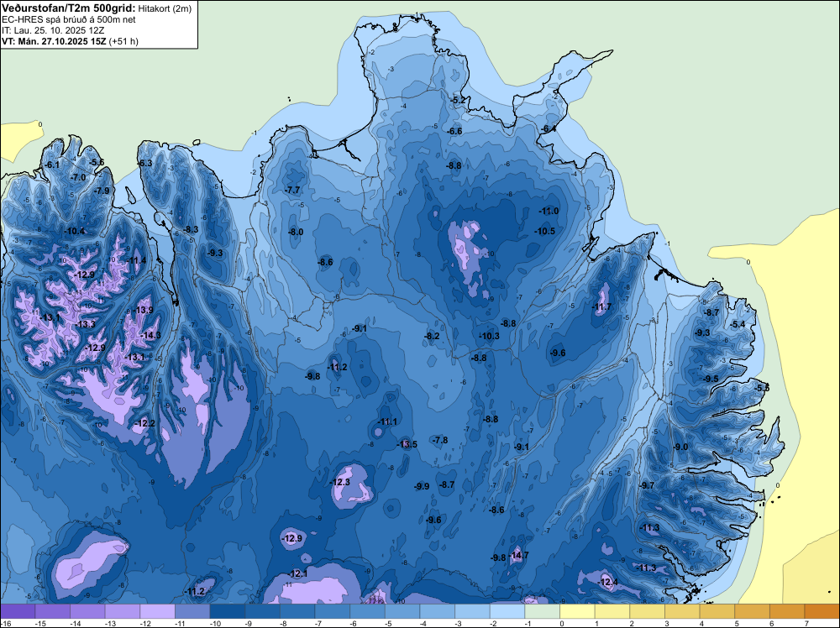Click the -6.6 temperature value
Image resolution: width=840 pixels, height=628 pixels.
(x=454, y=132)
